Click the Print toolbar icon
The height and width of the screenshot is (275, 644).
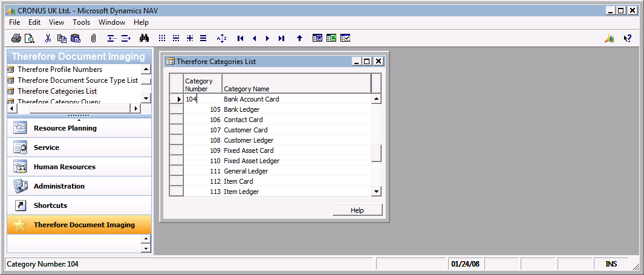click(16, 38)
